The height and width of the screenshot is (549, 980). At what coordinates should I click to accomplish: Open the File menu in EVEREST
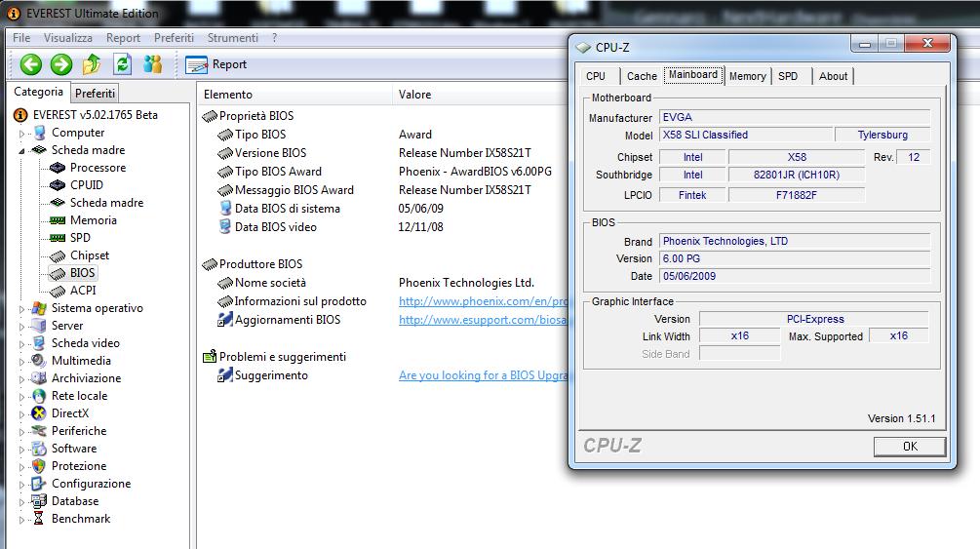tap(21, 37)
